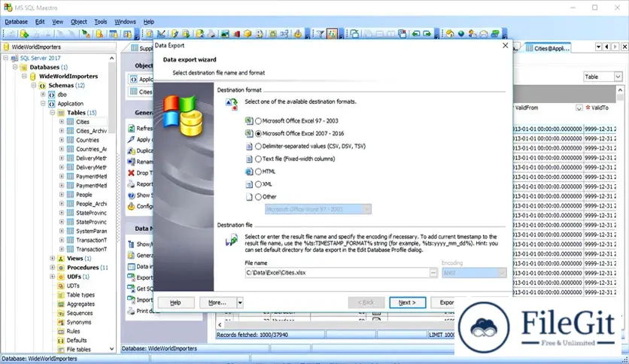The width and height of the screenshot is (629, 364).
Task: Click the green forward arrow toolbar icon
Action: click(427, 34)
